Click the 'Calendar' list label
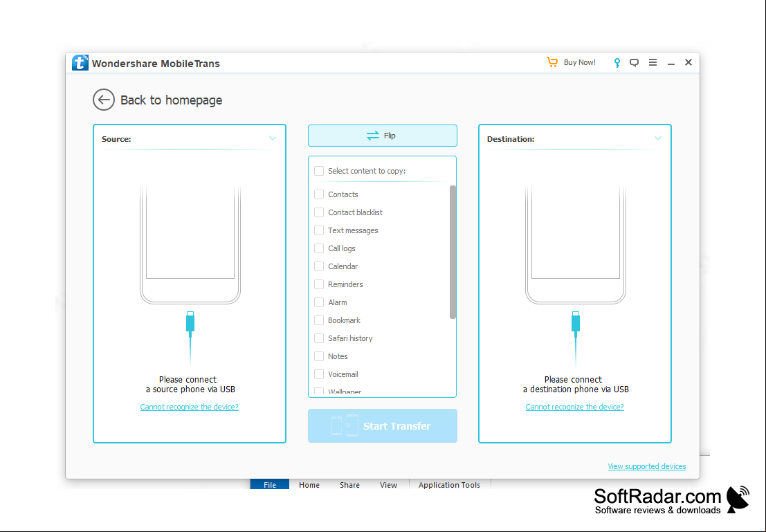This screenshot has width=766, height=532. click(x=343, y=266)
